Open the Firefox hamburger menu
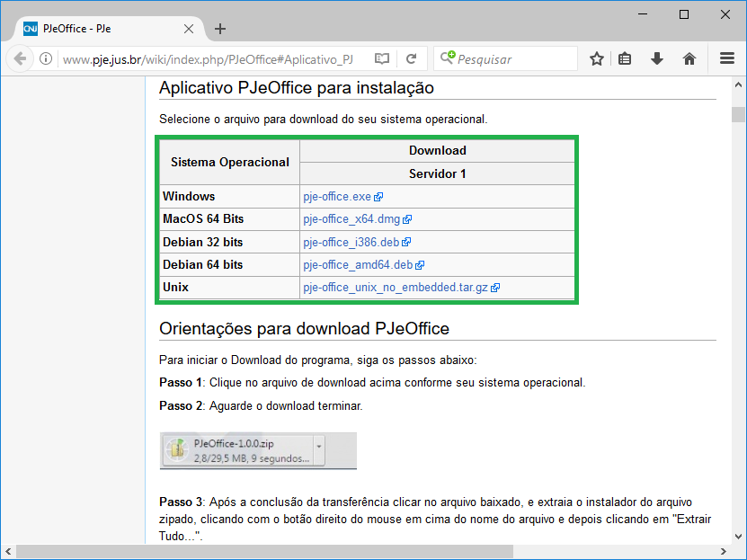747x560 pixels. [727, 59]
